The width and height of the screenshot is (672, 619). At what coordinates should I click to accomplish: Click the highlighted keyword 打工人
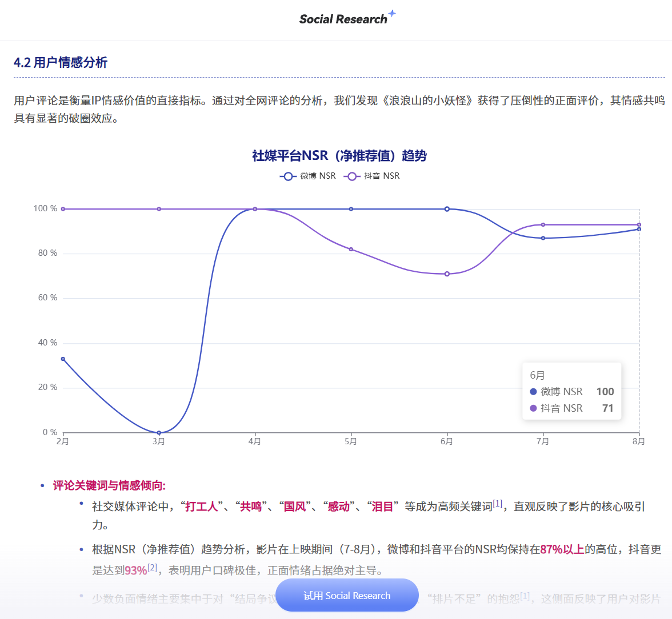point(201,507)
